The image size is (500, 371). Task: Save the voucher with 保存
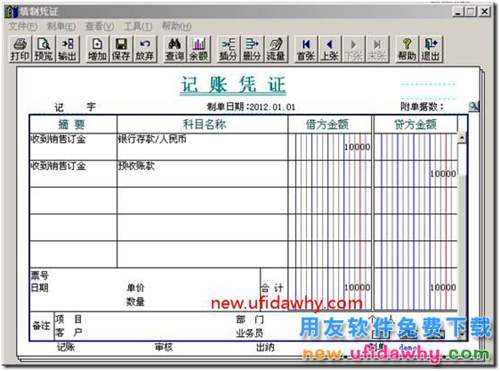(x=121, y=49)
